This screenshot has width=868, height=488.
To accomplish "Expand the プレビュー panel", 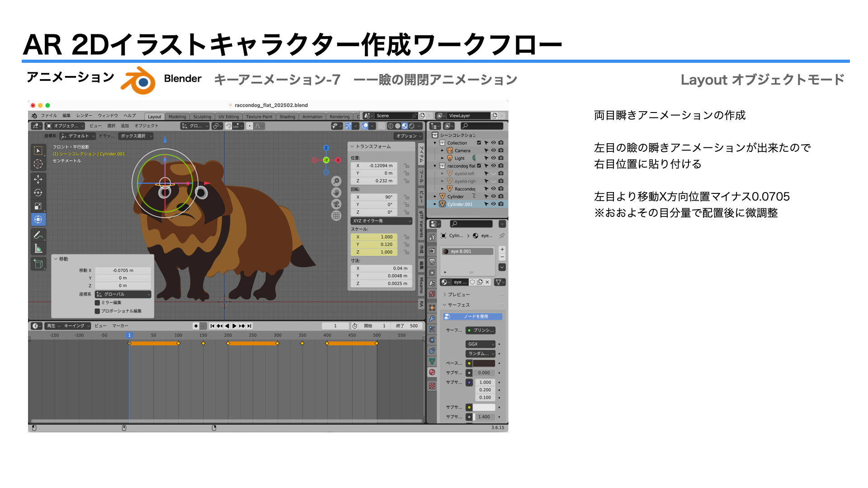I will (459, 295).
